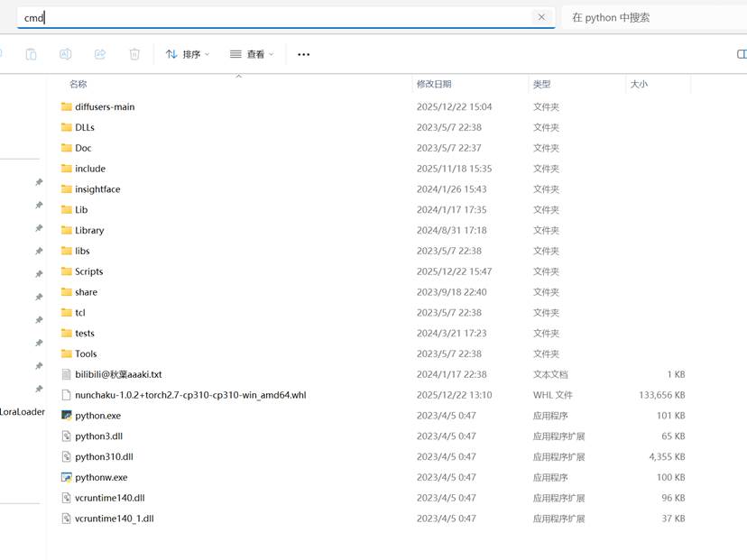Open the three-dot more options menu

click(304, 54)
